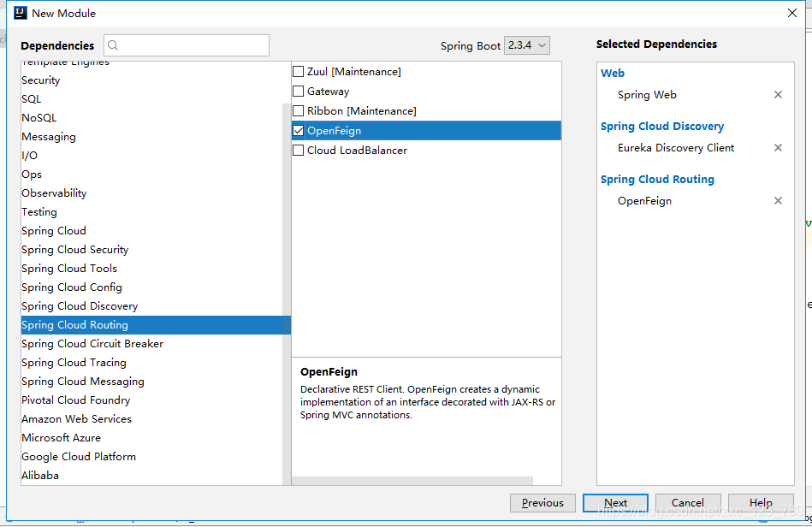Select OpenFeign entry in Selected Dependencies
The height and width of the screenshot is (527, 812).
pos(644,201)
